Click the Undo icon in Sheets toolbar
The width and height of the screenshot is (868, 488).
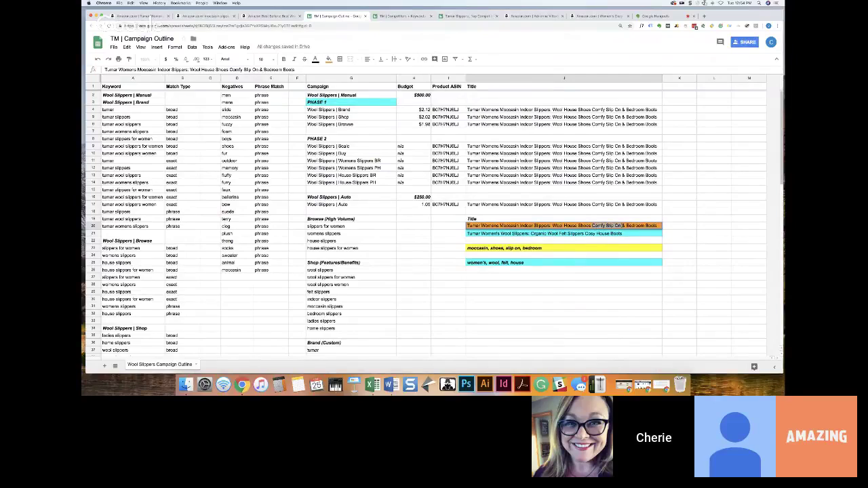98,59
